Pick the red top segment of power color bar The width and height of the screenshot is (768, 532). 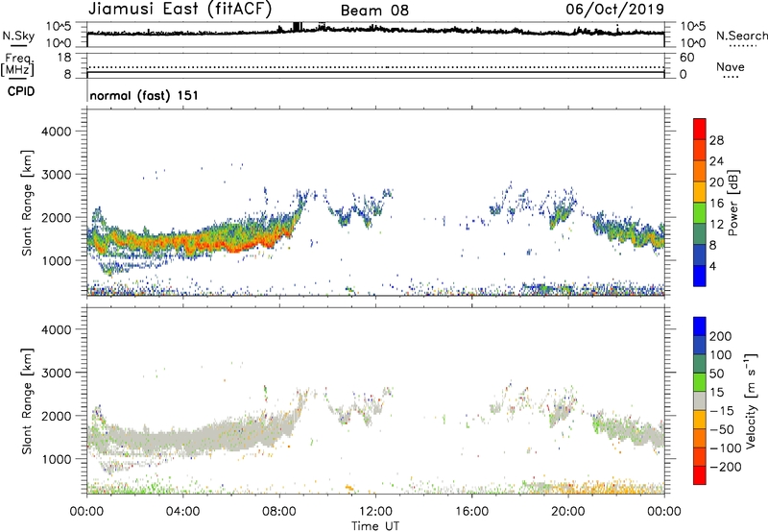pyautogui.click(x=700, y=130)
